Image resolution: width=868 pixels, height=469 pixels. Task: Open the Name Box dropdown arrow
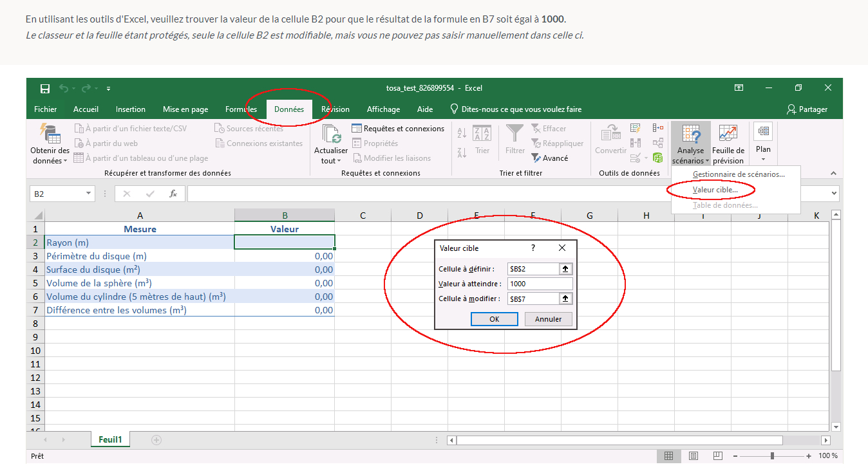point(89,194)
